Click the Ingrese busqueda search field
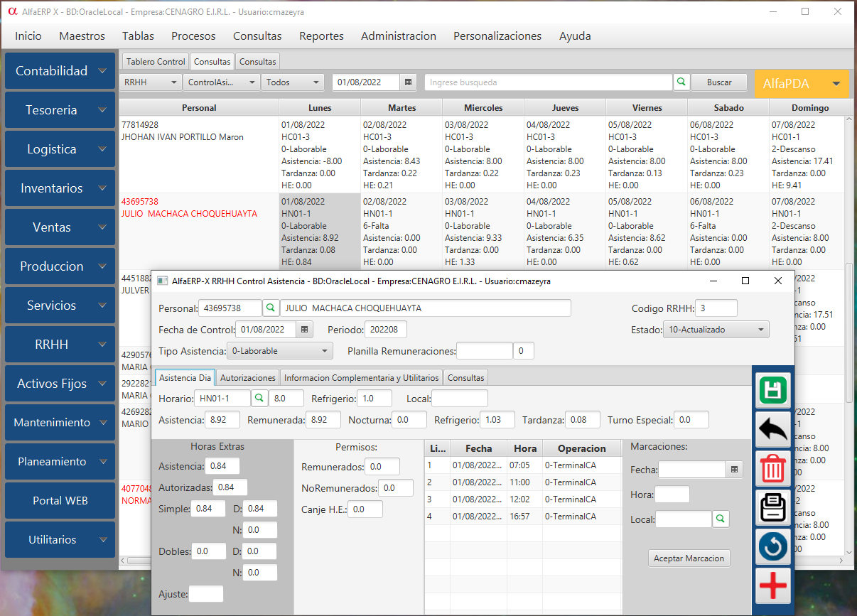This screenshot has height=616, width=857. (x=548, y=82)
